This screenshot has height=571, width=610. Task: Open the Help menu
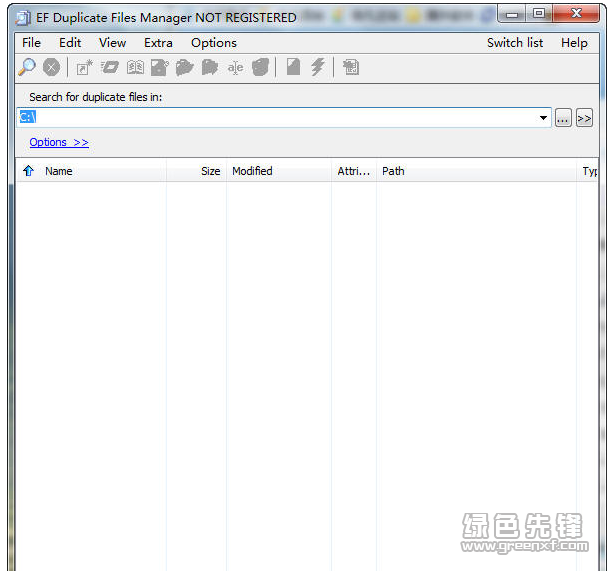574,43
